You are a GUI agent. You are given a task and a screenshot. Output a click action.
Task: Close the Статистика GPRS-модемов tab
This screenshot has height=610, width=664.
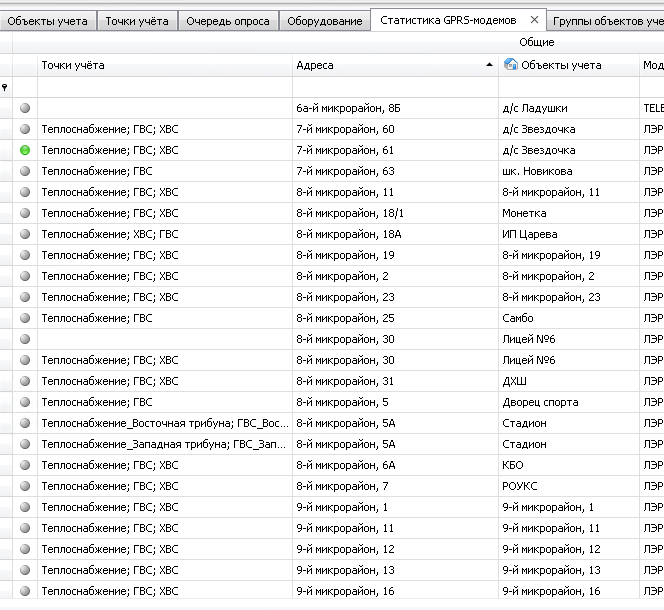click(534, 19)
